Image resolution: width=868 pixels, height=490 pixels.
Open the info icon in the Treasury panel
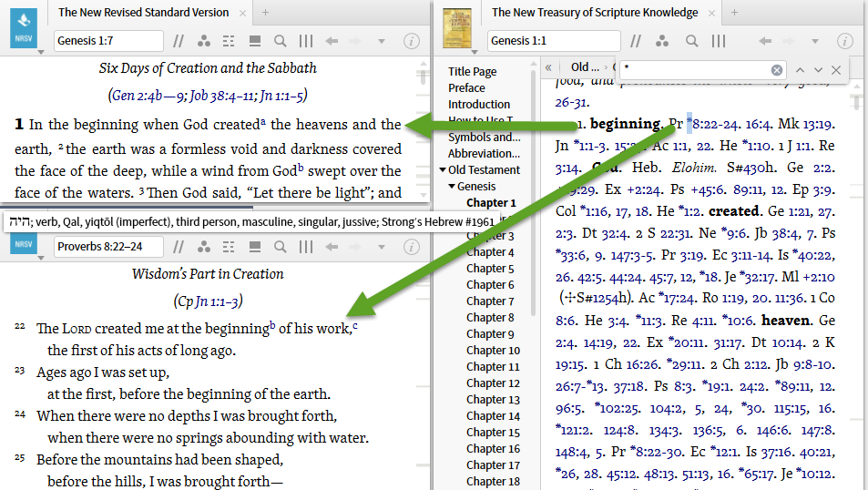844,41
